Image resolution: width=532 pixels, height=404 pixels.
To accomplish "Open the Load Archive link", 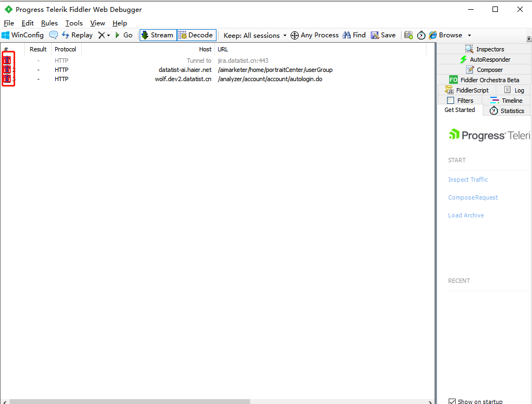I will pyautogui.click(x=466, y=215).
